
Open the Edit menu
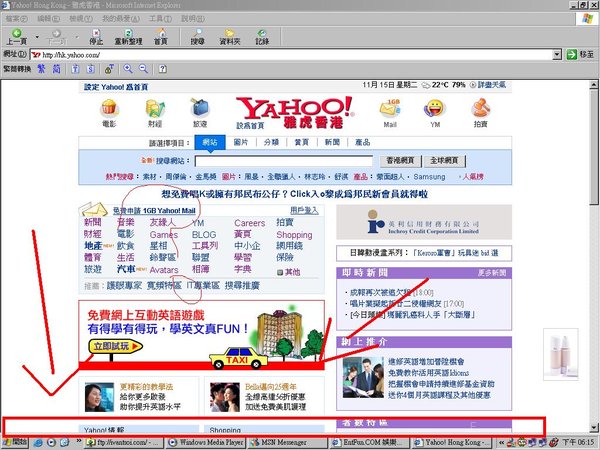48,18
